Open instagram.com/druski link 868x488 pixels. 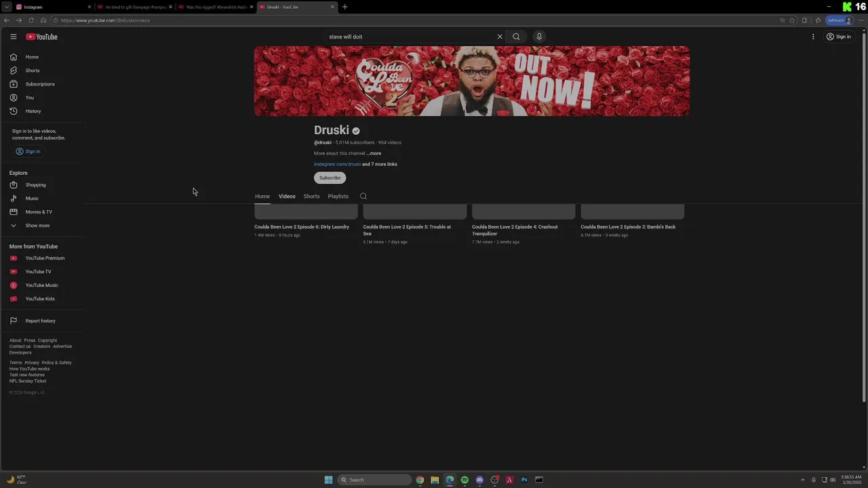click(337, 164)
